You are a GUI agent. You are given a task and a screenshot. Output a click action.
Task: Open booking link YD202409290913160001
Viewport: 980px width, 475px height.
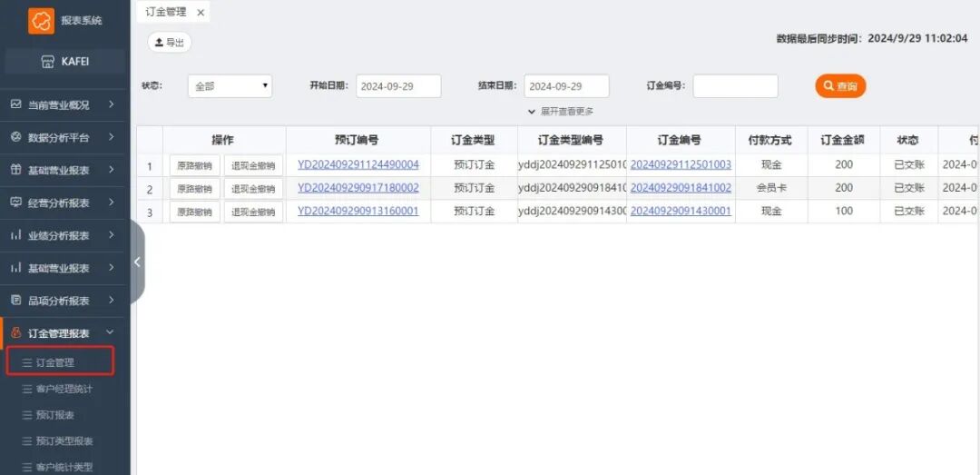click(x=358, y=211)
